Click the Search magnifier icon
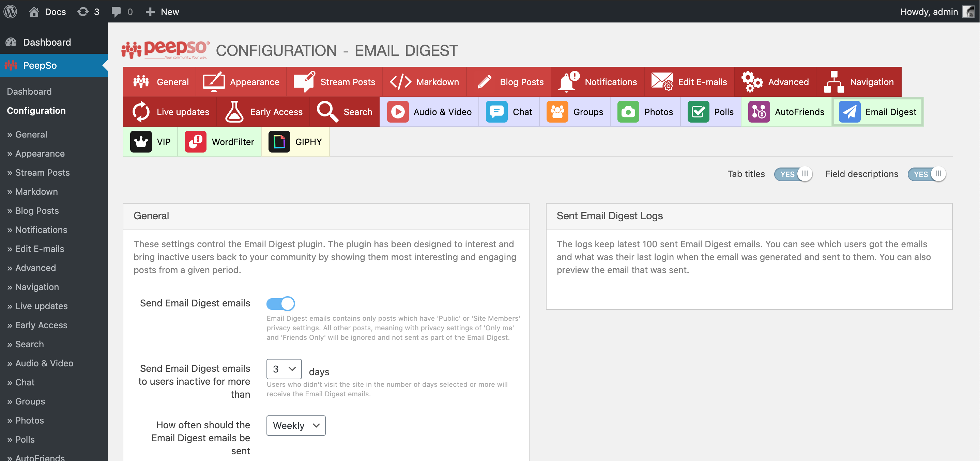 pyautogui.click(x=327, y=112)
